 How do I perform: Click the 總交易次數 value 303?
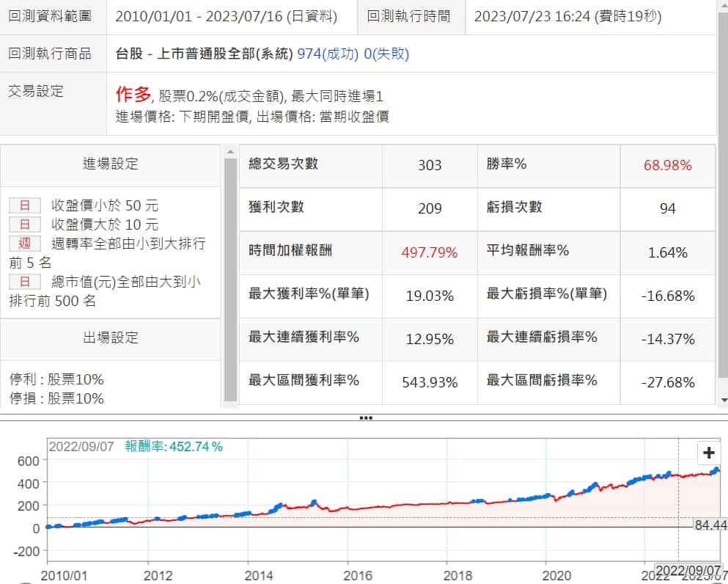[x=429, y=165]
